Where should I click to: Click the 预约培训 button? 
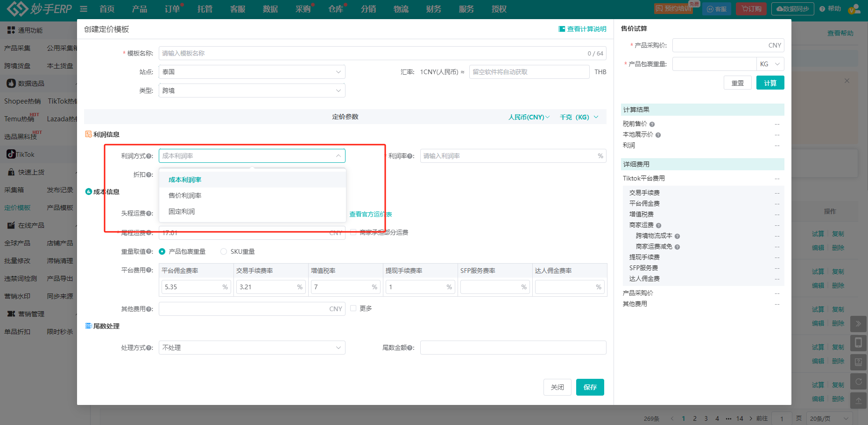pyautogui.click(x=673, y=9)
